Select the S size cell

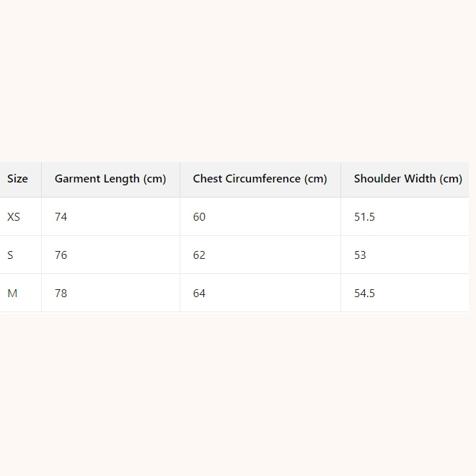[10, 255]
